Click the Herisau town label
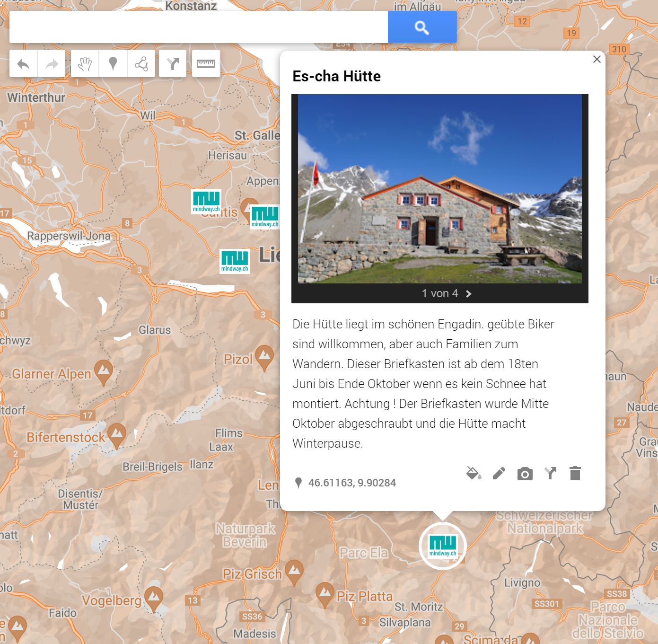The width and height of the screenshot is (658, 644). [228, 155]
